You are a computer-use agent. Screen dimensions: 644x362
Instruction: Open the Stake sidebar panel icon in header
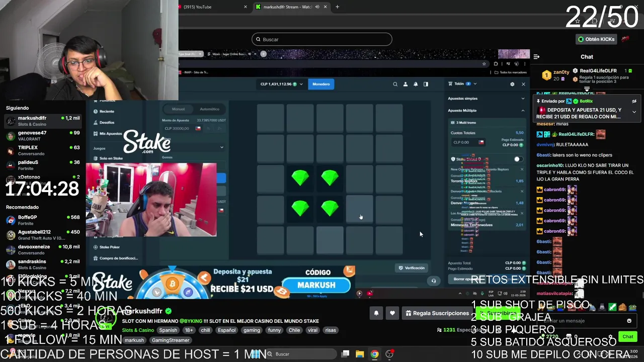(426, 84)
